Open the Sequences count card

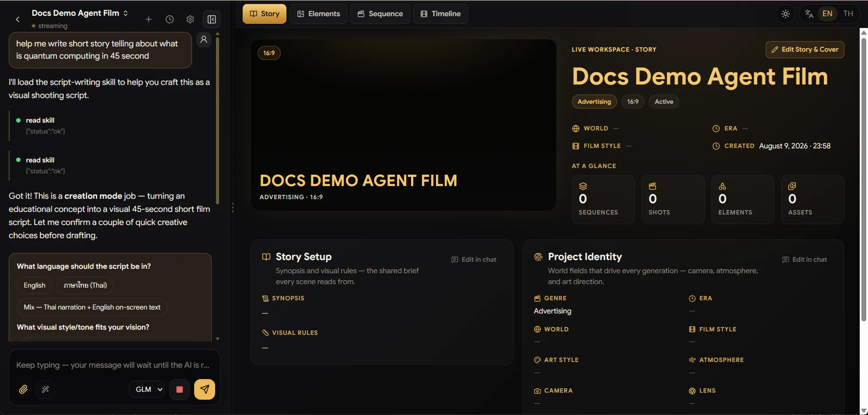click(603, 200)
